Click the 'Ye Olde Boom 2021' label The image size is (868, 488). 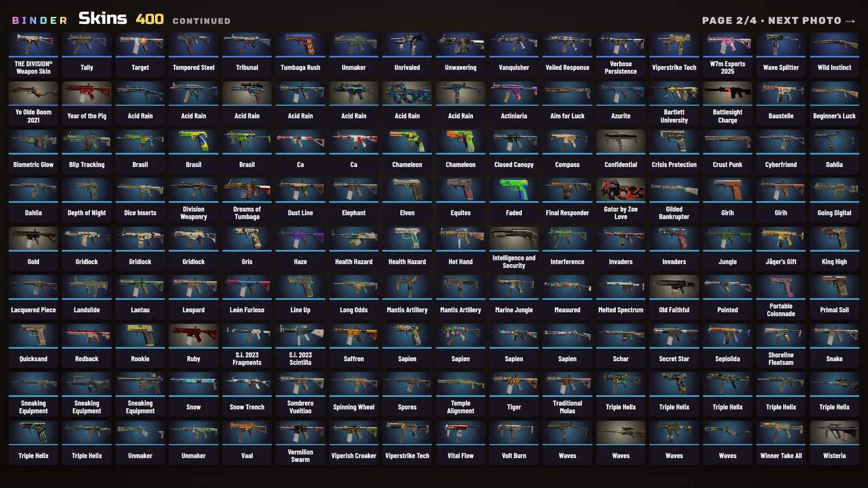pos(33,116)
